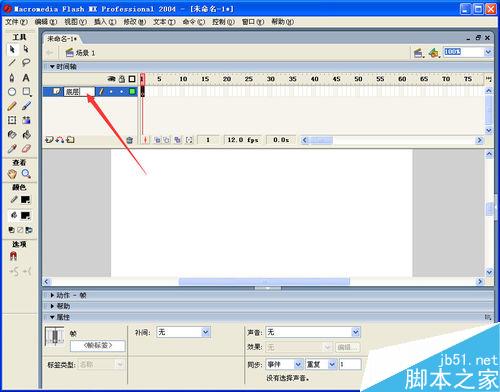The image size is (500, 392).
Task: Toggle Snap to Objects magnet option
Action: pyautogui.click(x=13, y=256)
